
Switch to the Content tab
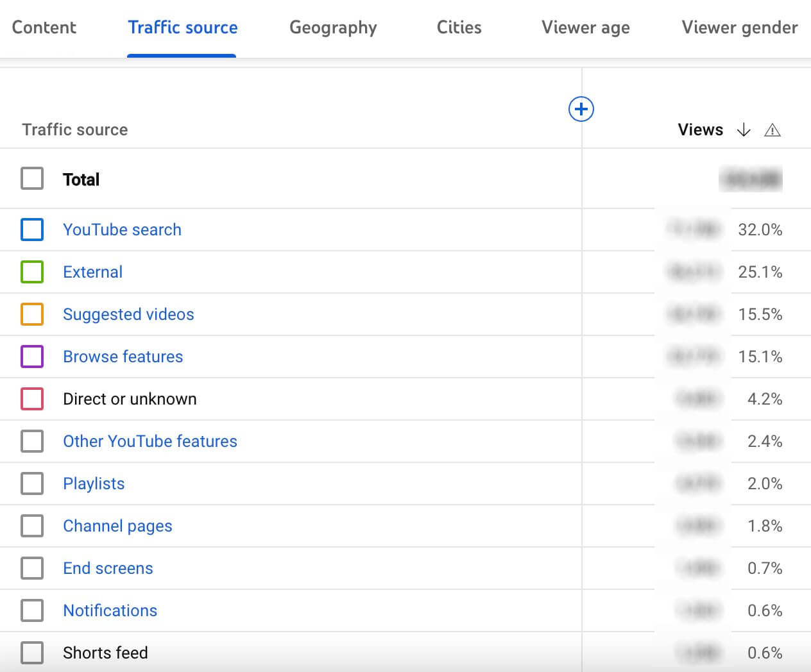pyautogui.click(x=44, y=28)
